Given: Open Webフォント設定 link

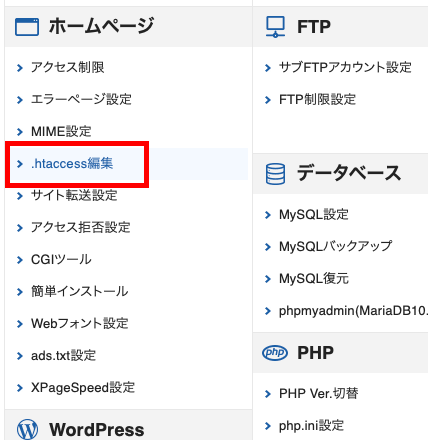Looking at the screenshot, I should (80, 323).
